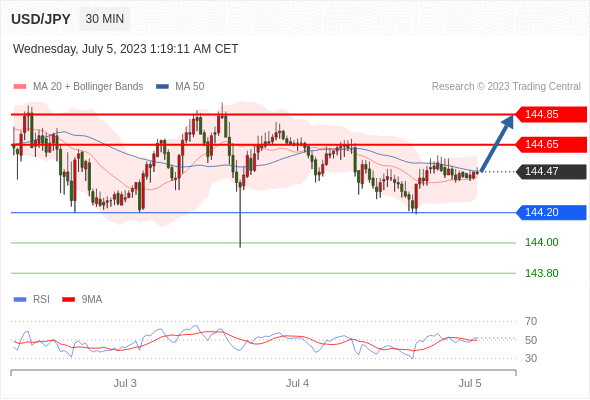Click the 144.00 support level text
The width and height of the screenshot is (590, 400).
point(541,242)
